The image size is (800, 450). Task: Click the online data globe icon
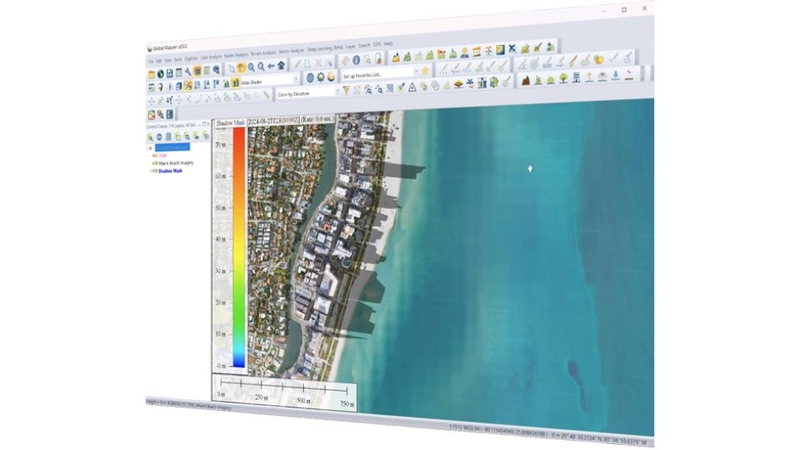(160, 74)
